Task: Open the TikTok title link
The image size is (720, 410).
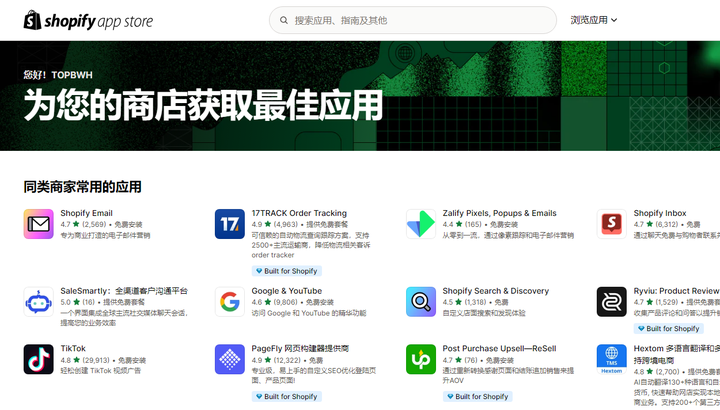Action: point(73,348)
